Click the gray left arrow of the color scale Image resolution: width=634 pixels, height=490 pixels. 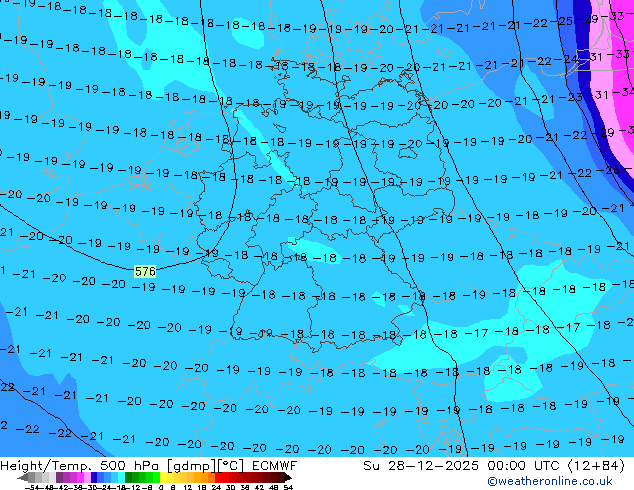pyautogui.click(x=23, y=477)
